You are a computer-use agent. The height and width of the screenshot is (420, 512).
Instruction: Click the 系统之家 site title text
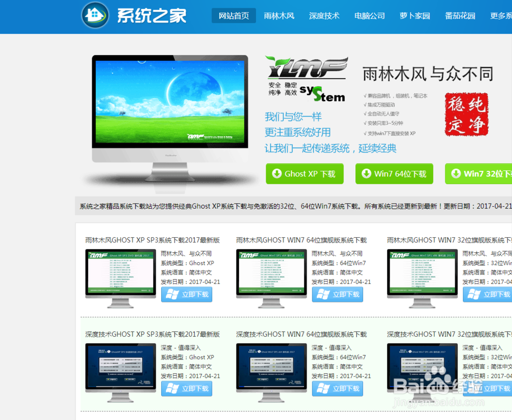[x=152, y=16]
